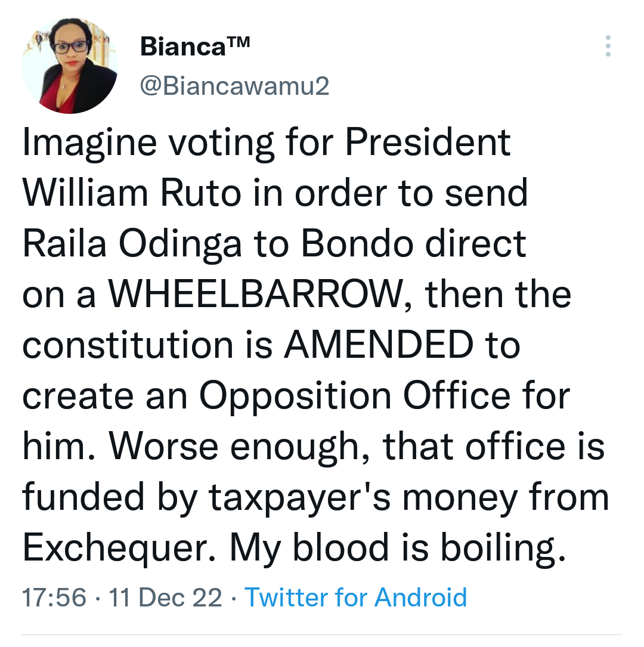The image size is (644, 647).
Task: Open the three-dot more options menu
Action: [x=608, y=46]
